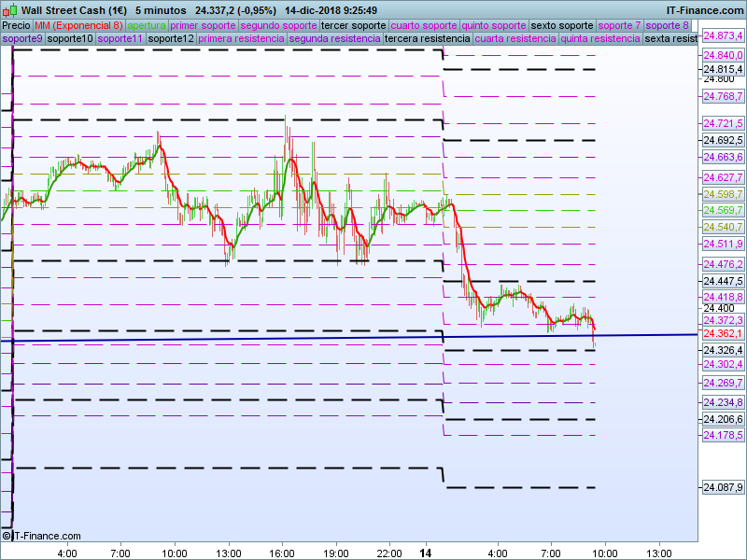Click the bold 14 date marker
This screenshot has height=560, width=747.
[426, 553]
